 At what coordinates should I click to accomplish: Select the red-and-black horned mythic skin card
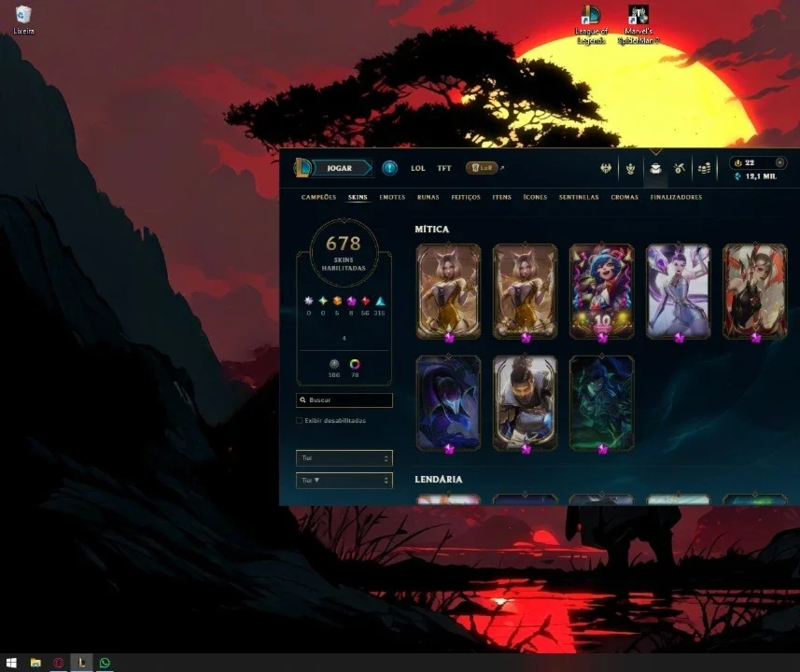pos(754,291)
